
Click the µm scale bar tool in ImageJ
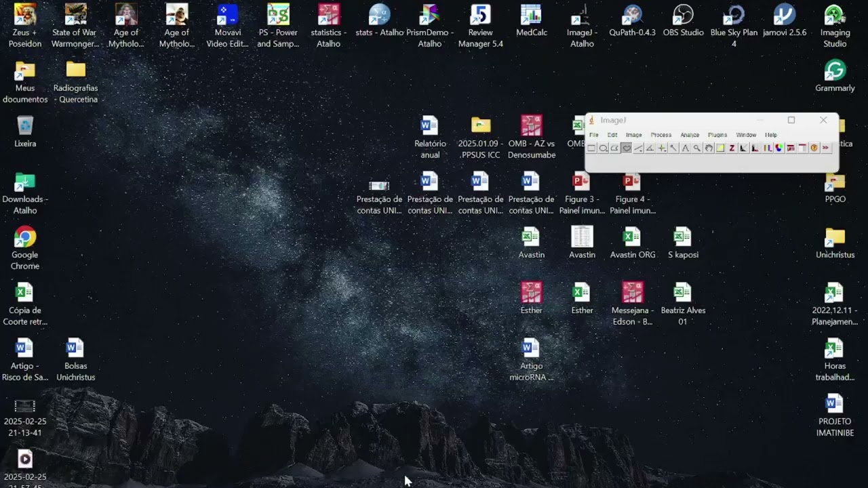point(791,148)
